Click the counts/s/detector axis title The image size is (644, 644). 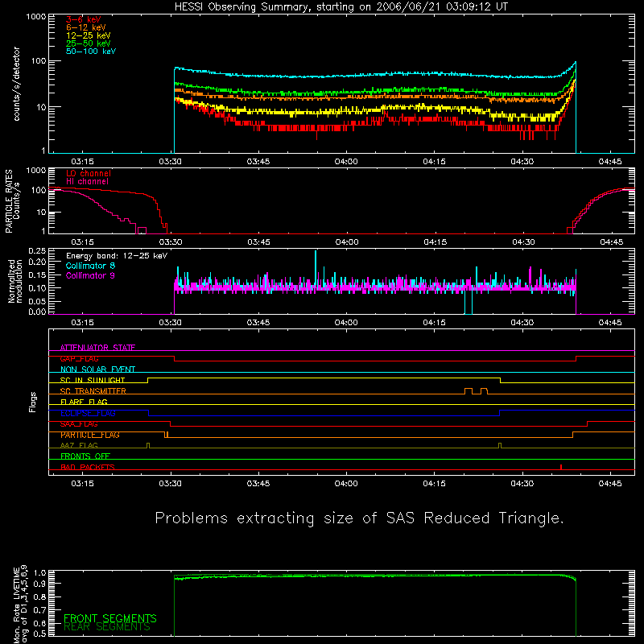16,84
